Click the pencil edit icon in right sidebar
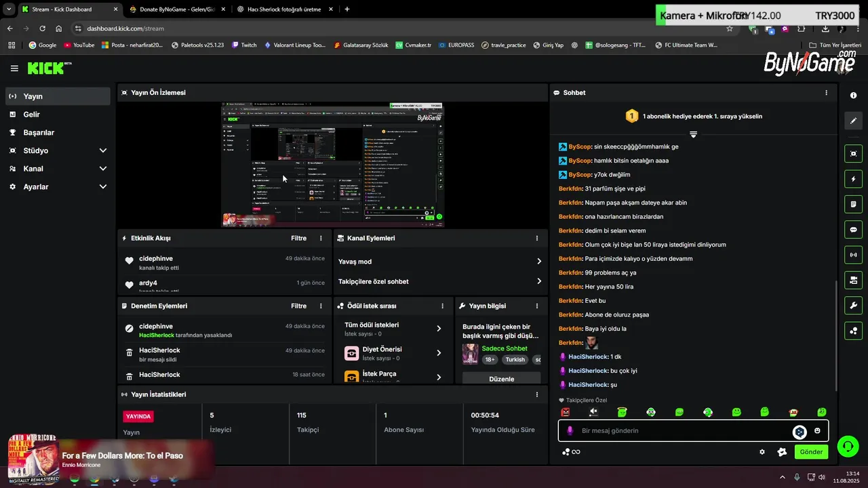868x488 pixels. [x=853, y=121]
